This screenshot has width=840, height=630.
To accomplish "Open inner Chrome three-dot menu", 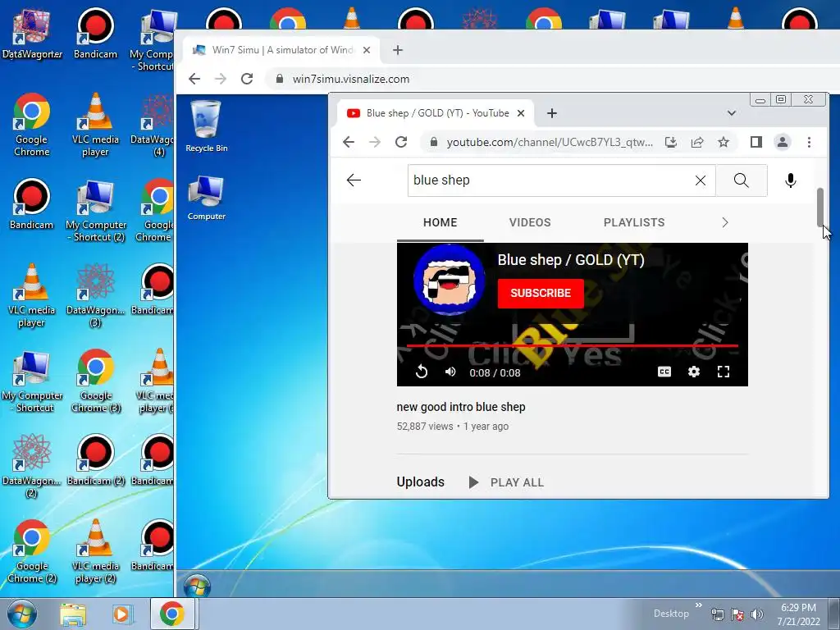I will (809, 142).
